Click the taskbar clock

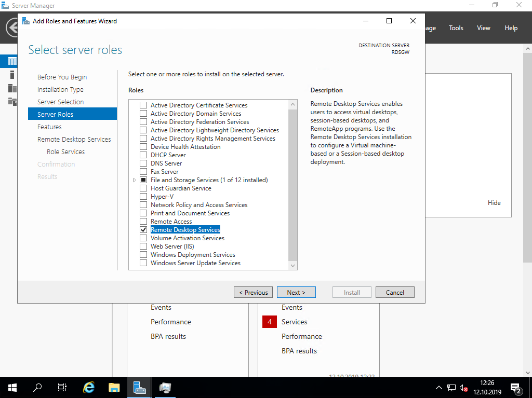pos(487,388)
